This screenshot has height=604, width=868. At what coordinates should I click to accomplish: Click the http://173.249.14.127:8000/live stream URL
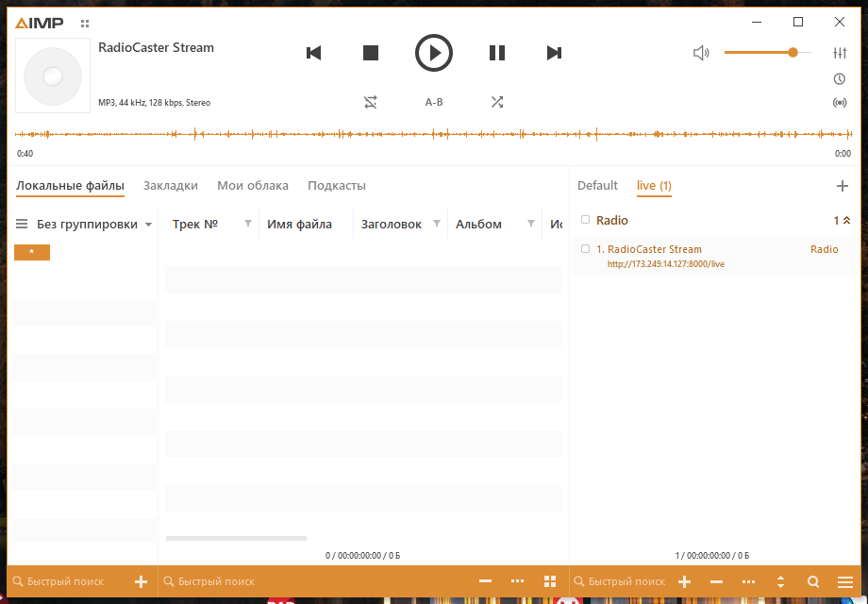(665, 264)
